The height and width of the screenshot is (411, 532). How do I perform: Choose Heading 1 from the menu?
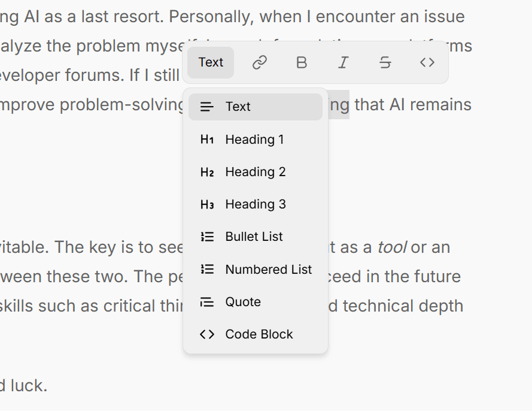(254, 140)
